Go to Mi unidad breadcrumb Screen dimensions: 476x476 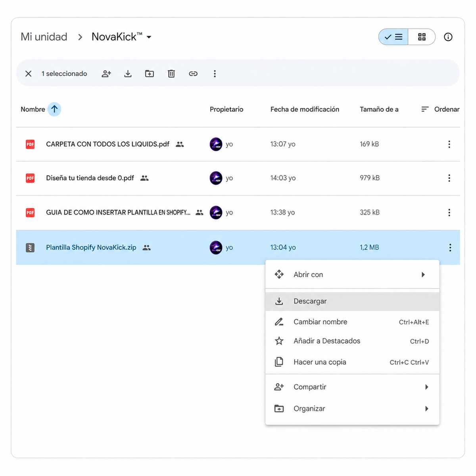coord(44,37)
